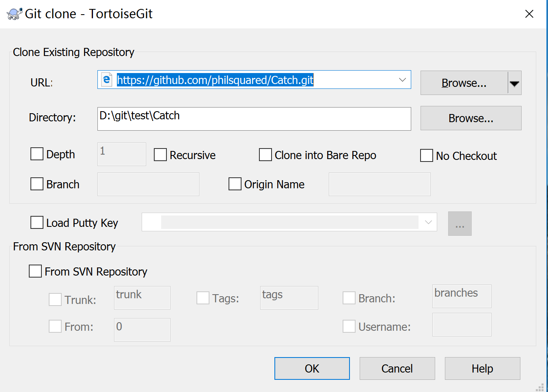Image resolution: width=548 pixels, height=392 pixels.
Task: Check the From SVN Repository box
Action: coord(35,271)
